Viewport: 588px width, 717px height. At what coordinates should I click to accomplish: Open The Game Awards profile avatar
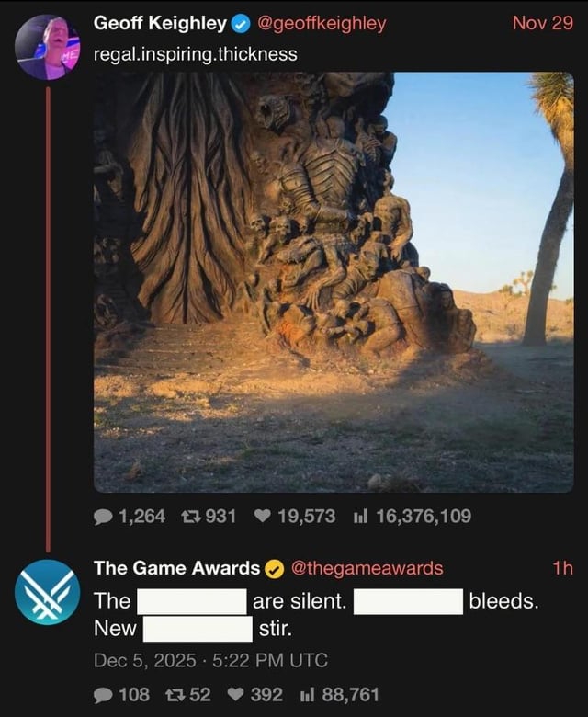[48, 592]
